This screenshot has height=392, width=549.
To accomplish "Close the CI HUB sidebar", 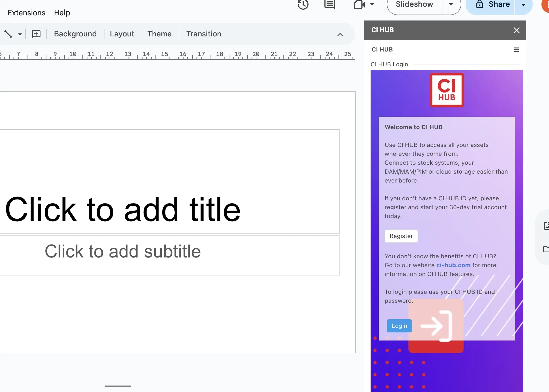I will [x=517, y=30].
